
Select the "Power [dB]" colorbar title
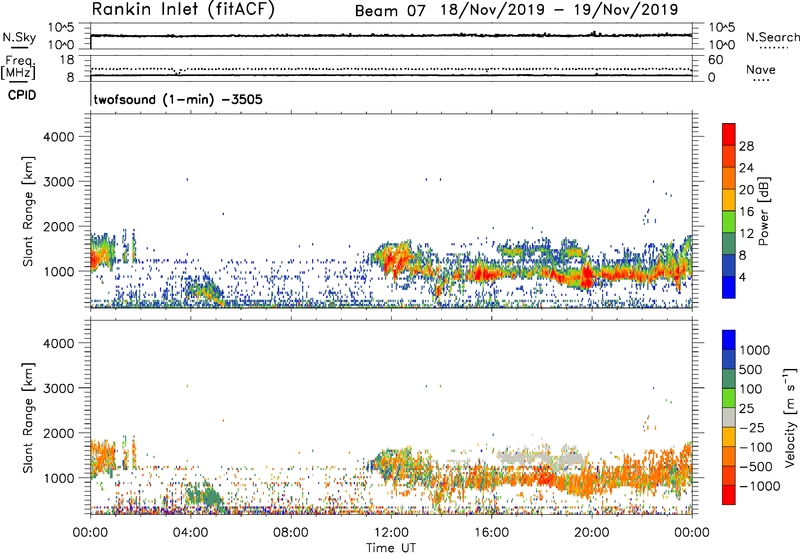[764, 211]
